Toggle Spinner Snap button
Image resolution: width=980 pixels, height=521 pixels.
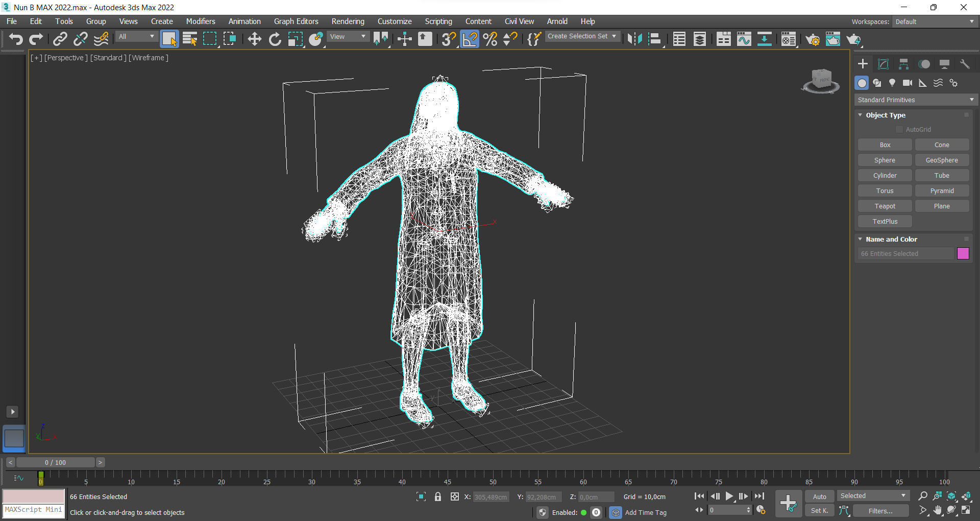pyautogui.click(x=510, y=39)
